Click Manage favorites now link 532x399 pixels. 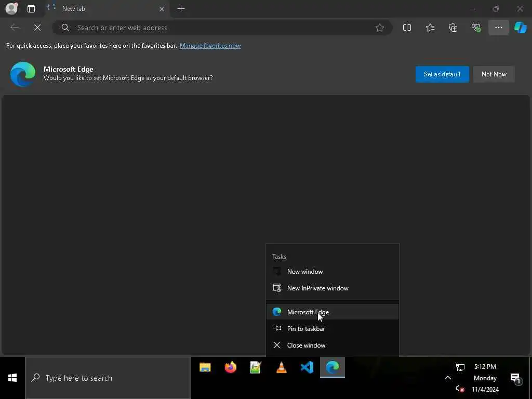(210, 46)
